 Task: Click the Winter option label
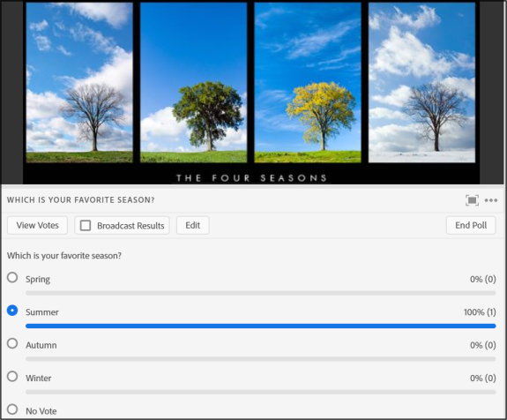[x=39, y=379]
